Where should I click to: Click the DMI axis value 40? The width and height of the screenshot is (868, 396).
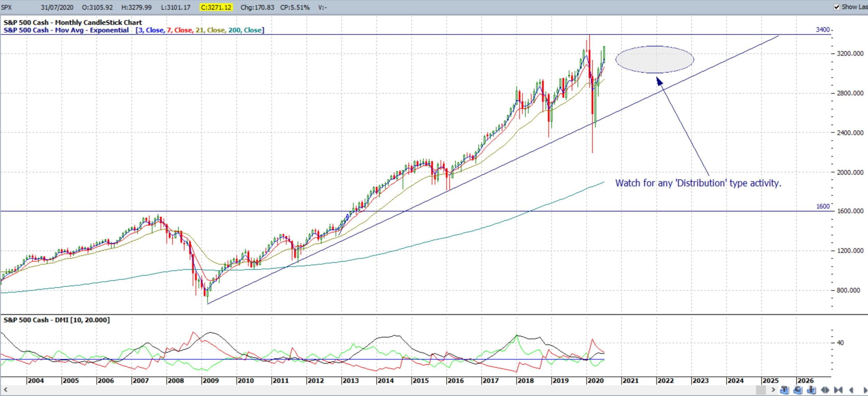point(840,343)
